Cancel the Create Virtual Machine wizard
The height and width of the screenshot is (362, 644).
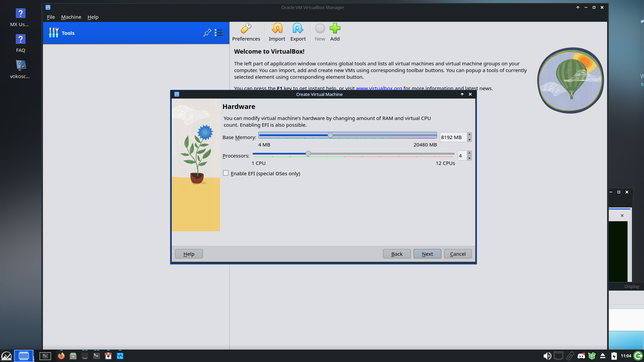pyautogui.click(x=458, y=254)
